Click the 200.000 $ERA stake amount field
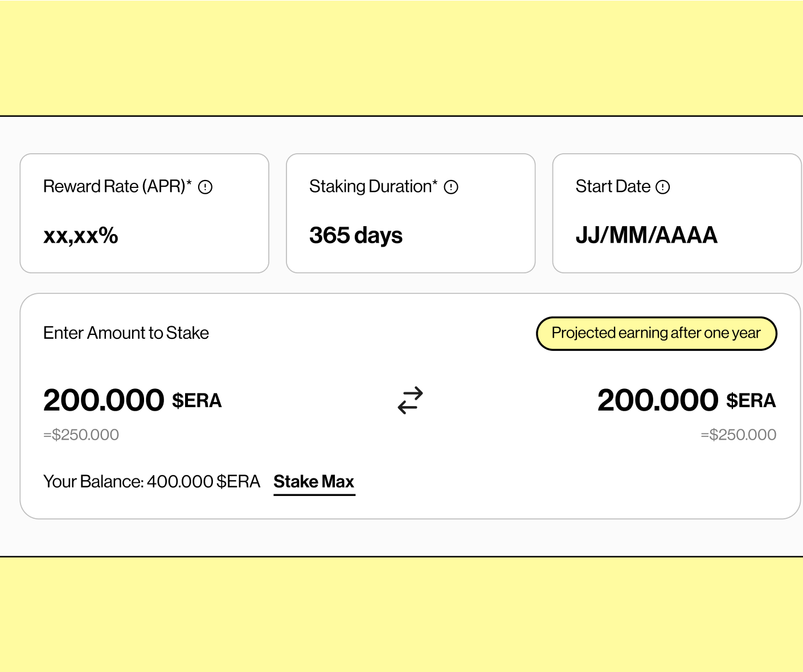The width and height of the screenshot is (803, 672). click(133, 400)
